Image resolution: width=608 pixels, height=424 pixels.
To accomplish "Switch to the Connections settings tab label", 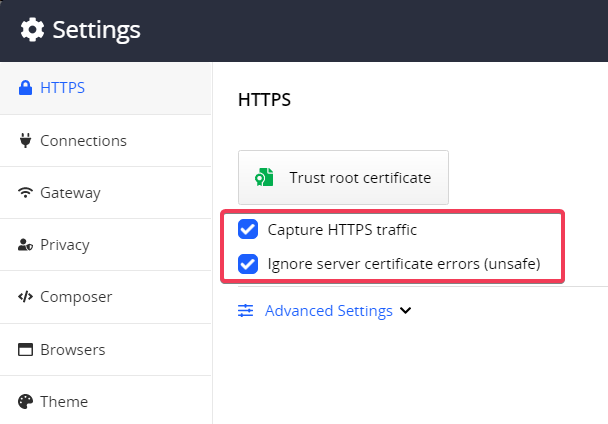I will (83, 141).
